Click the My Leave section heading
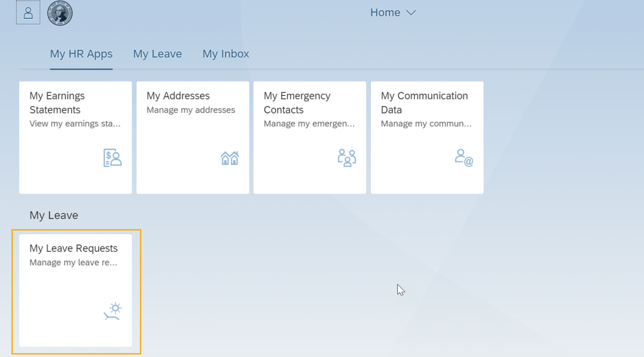Image resolution: width=644 pixels, height=357 pixels. [x=54, y=215]
